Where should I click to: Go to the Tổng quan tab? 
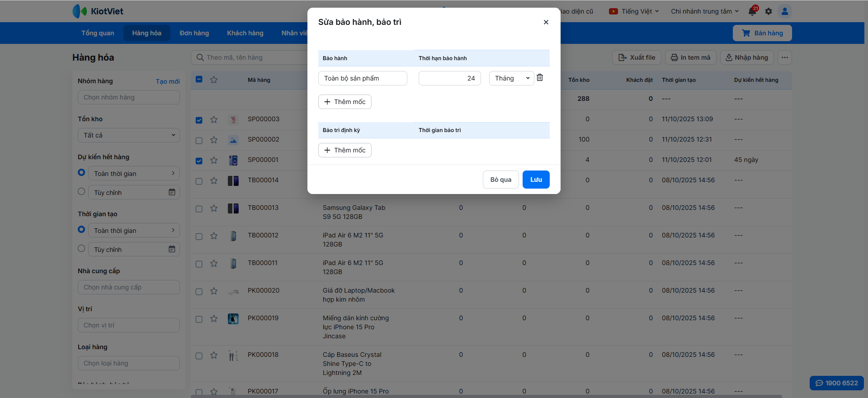coord(98,33)
